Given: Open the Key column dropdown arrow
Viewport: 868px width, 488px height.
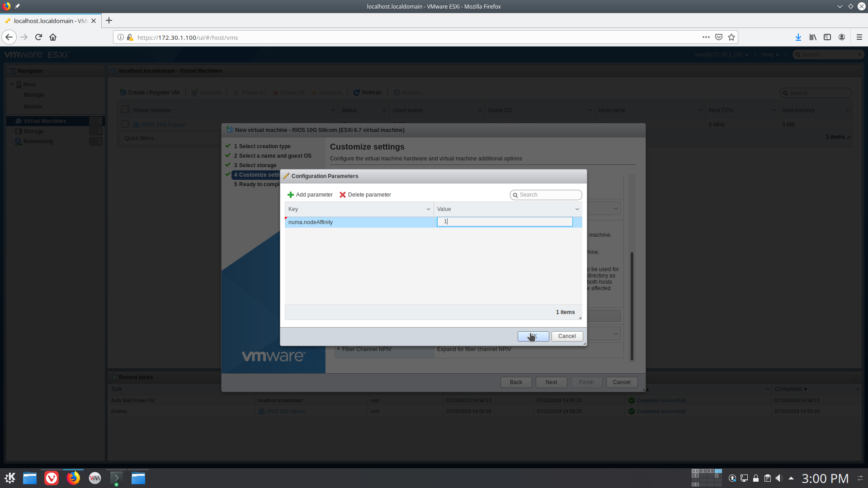Looking at the screenshot, I should 428,209.
